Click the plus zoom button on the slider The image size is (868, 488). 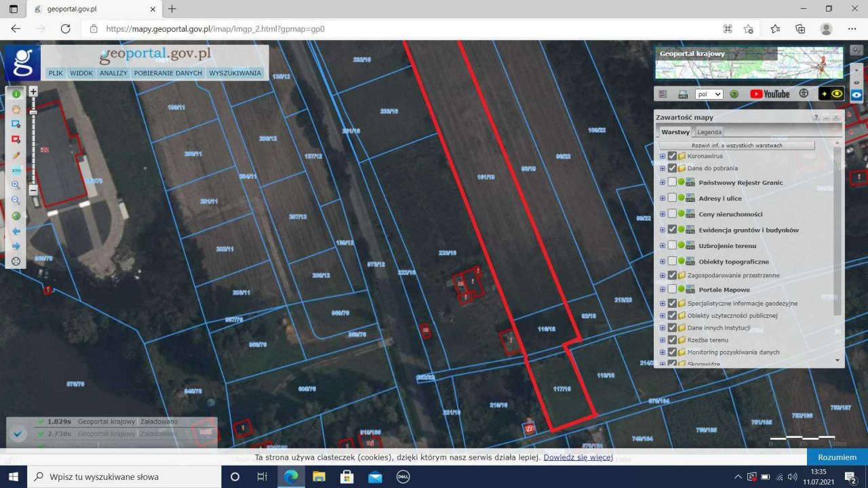pyautogui.click(x=33, y=91)
